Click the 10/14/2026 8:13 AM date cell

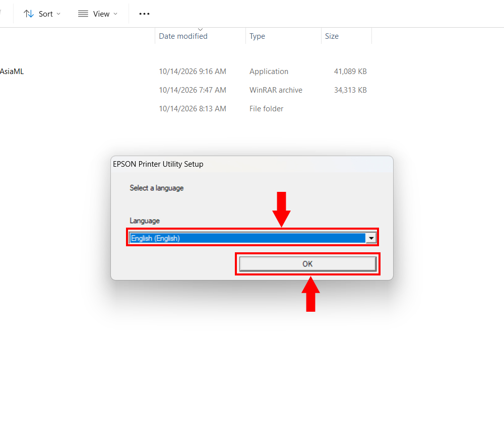[193, 109]
